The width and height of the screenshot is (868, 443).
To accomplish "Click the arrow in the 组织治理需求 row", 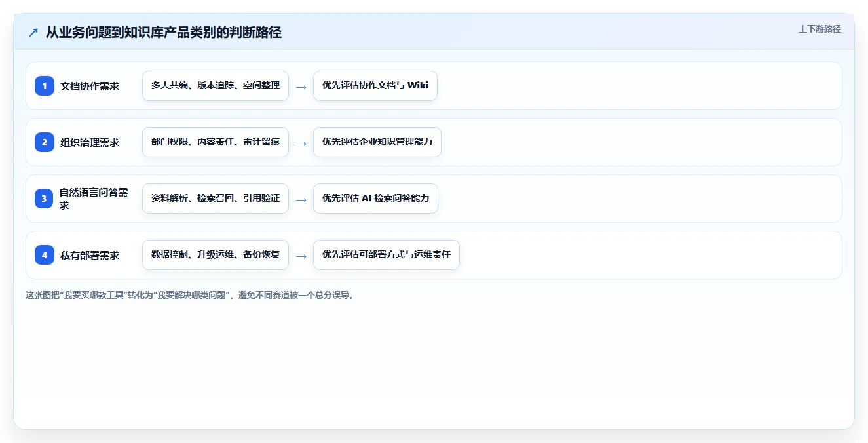I will pos(301,143).
